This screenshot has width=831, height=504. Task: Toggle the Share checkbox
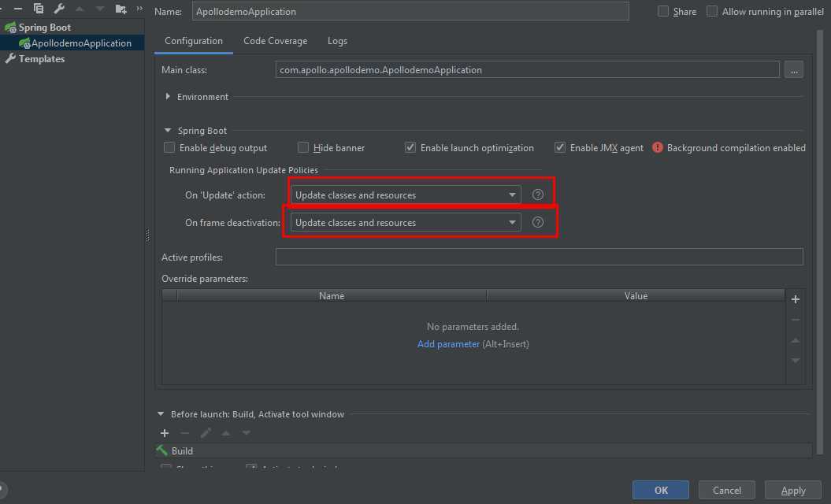tap(662, 11)
